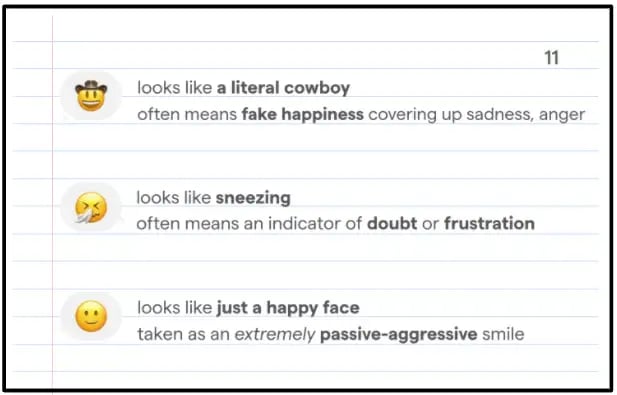Image resolution: width=617 pixels, height=395 pixels.
Task: Click the page number 11
Action: 551,58
